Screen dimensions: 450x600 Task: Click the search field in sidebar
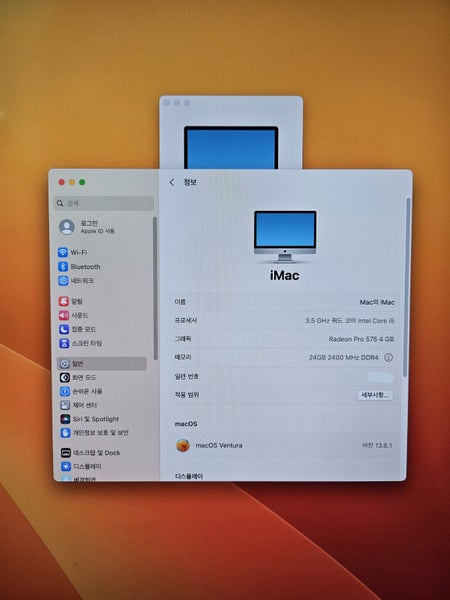click(x=104, y=203)
